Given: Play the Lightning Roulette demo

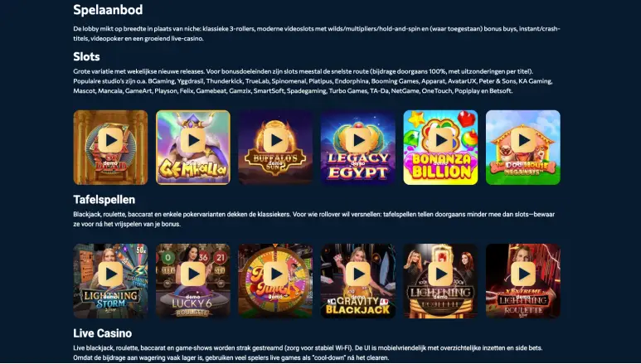Looking at the screenshot, I should 440,274.
